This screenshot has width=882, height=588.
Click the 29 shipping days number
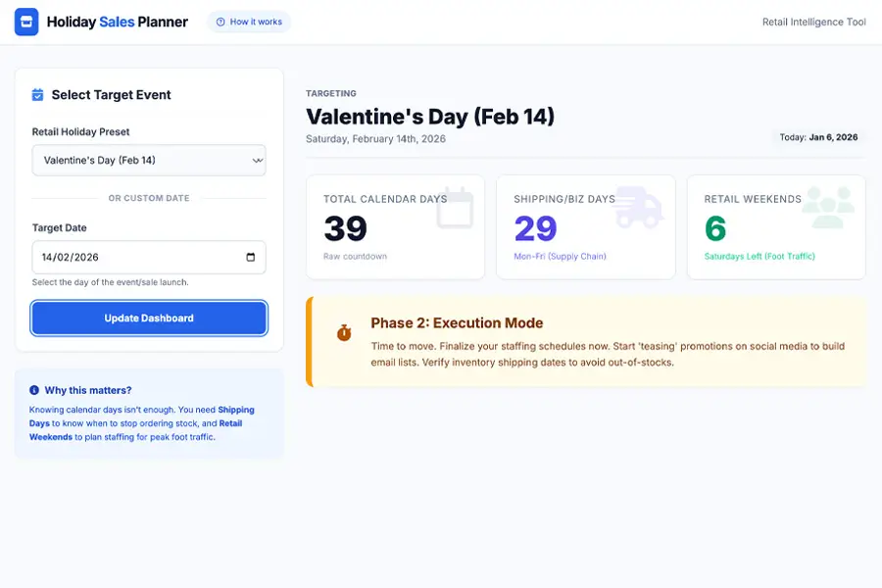click(535, 229)
